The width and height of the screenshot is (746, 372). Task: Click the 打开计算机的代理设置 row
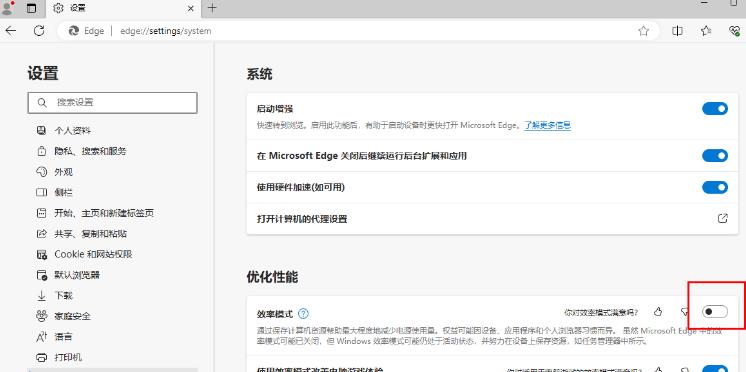[492, 219]
